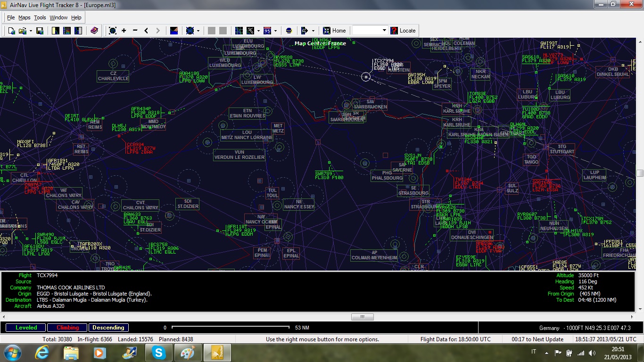
Task: Click the 'Airbus A320' aircraft value
Action: (x=50, y=306)
